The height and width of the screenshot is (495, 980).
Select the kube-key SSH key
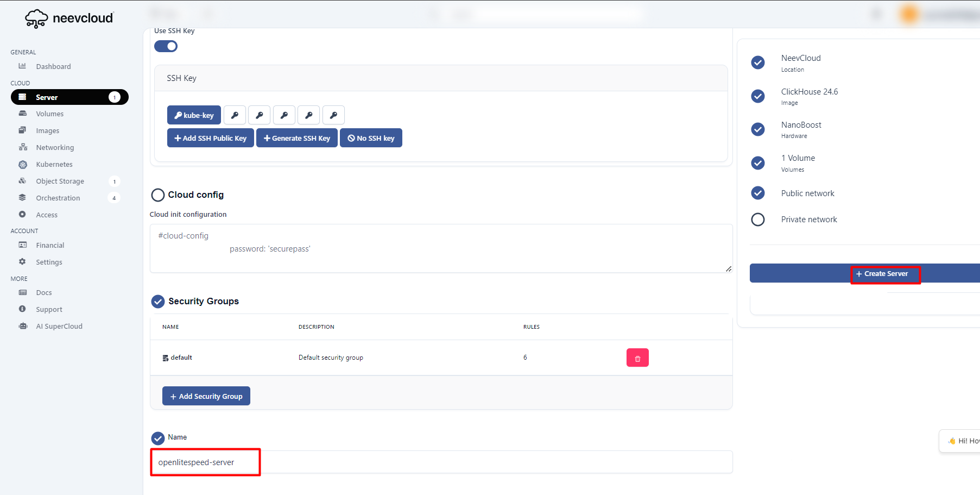coord(194,115)
